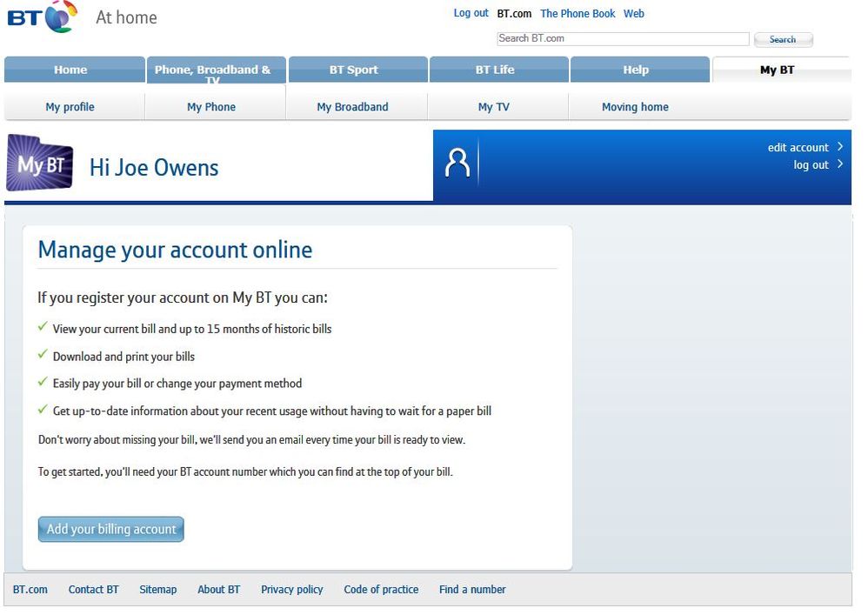Image resolution: width=868 pixels, height=615 pixels.
Task: Open the Privacy policy footer link
Action: (291, 589)
